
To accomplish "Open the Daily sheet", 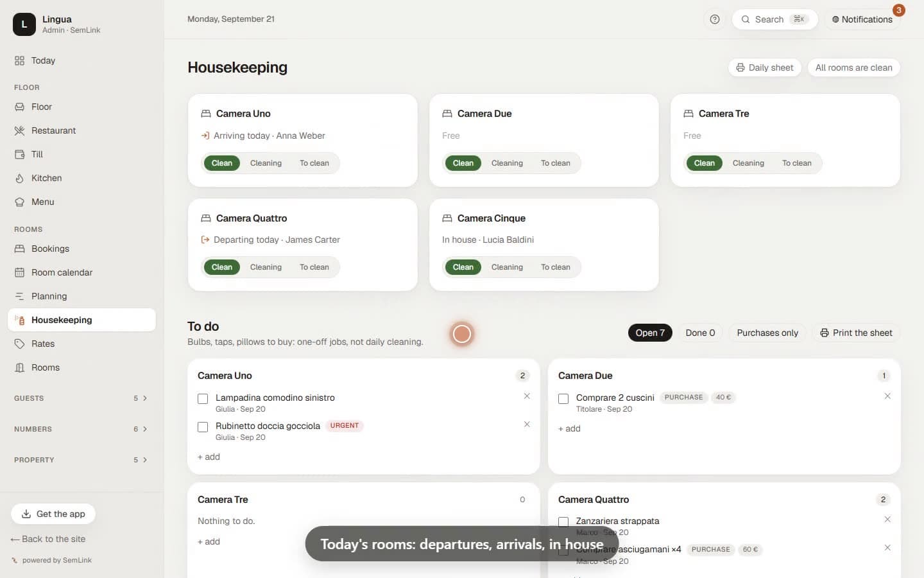I will click(x=765, y=67).
